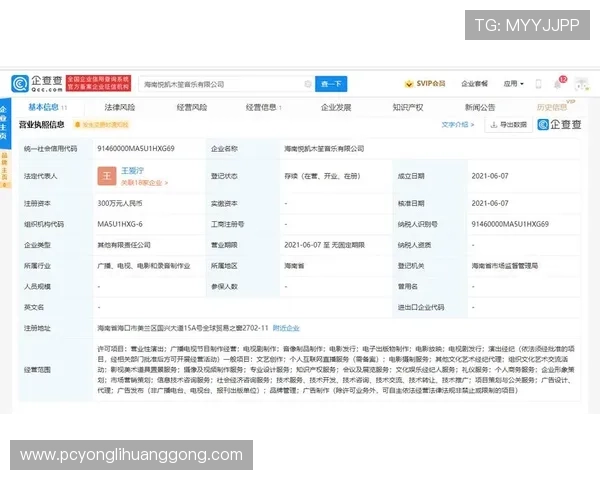Select the 企业主页 side tab
This screenshot has height=480, width=600.
pos(3,122)
